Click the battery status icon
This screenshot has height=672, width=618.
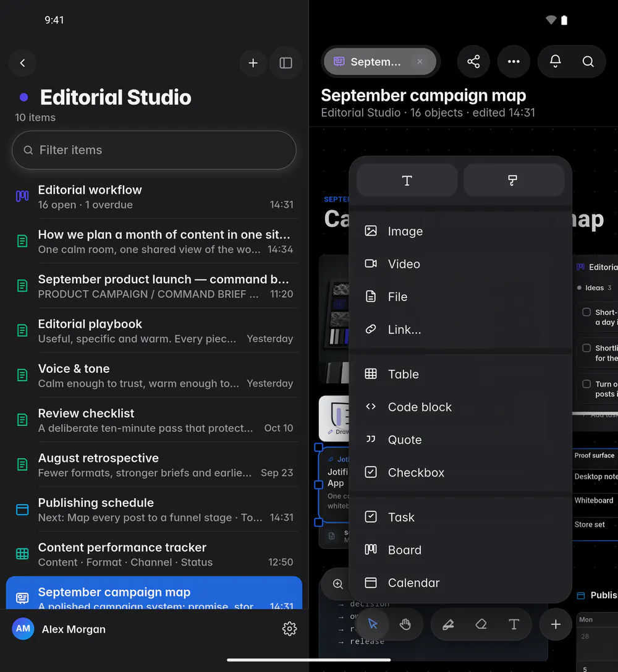pyautogui.click(x=564, y=20)
